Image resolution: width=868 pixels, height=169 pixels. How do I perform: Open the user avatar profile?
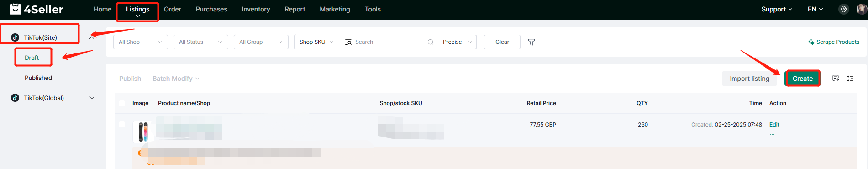pyautogui.click(x=862, y=9)
